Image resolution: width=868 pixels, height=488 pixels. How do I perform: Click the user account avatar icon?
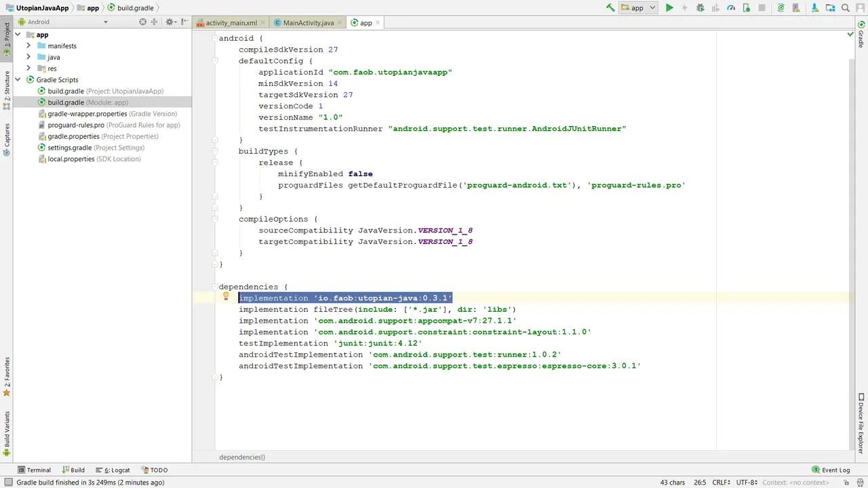[x=860, y=7]
